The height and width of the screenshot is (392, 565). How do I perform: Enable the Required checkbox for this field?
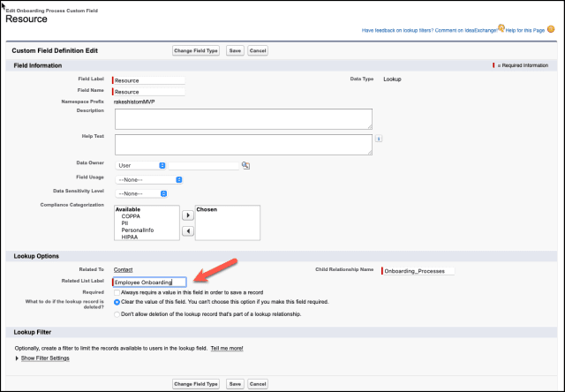tap(117, 292)
